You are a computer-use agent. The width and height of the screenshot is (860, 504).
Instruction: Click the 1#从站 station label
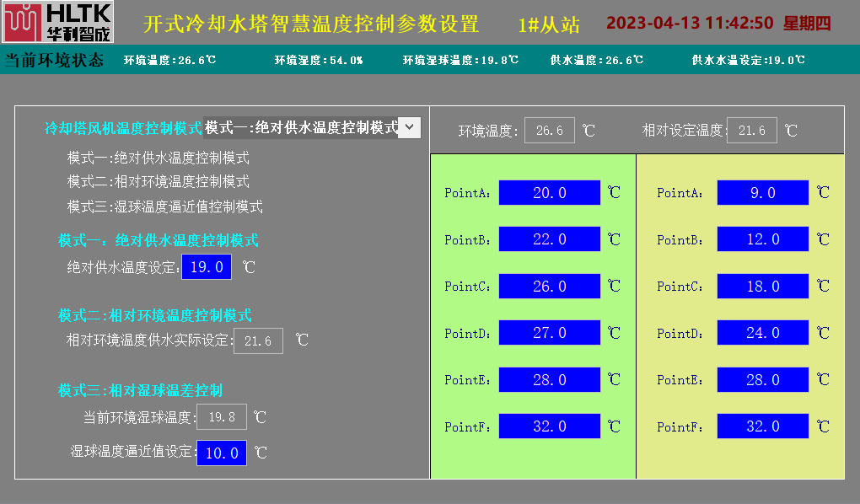(x=549, y=24)
